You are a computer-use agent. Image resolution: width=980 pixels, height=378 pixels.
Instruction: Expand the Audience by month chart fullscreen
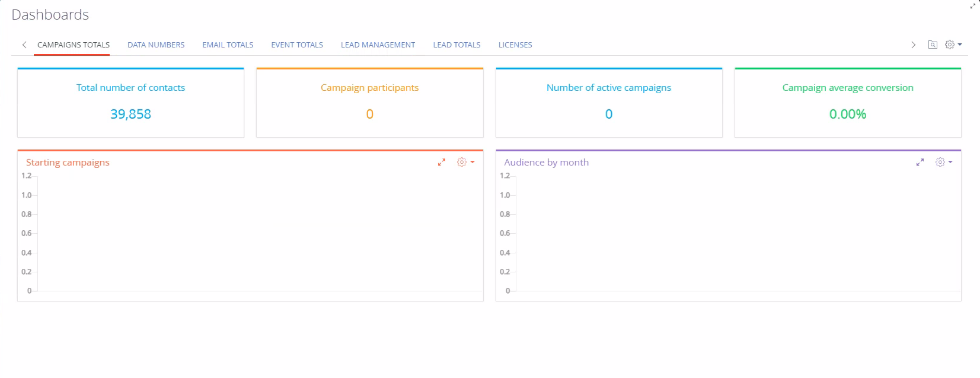coord(920,162)
